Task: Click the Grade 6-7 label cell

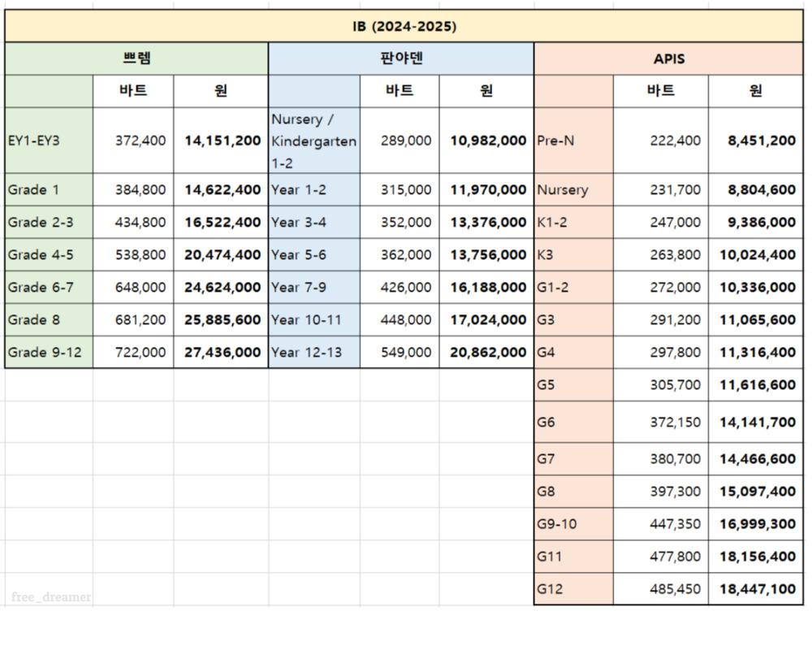Action: (50, 287)
